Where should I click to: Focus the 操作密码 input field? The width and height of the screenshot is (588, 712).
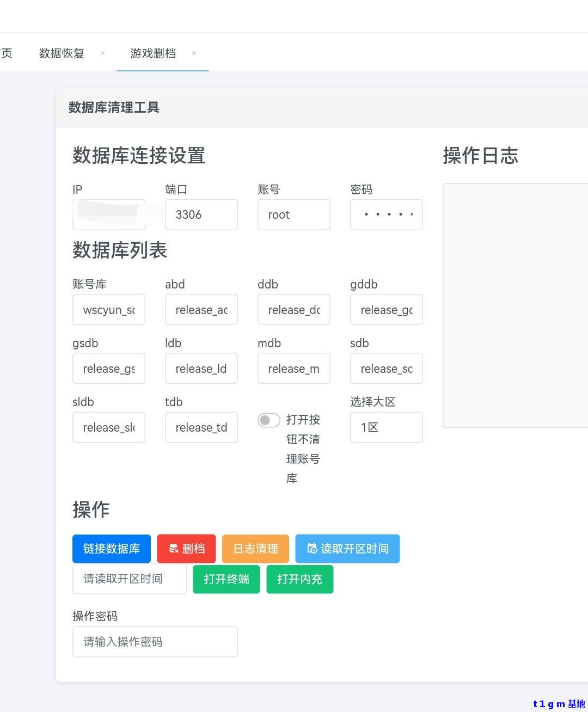(155, 642)
